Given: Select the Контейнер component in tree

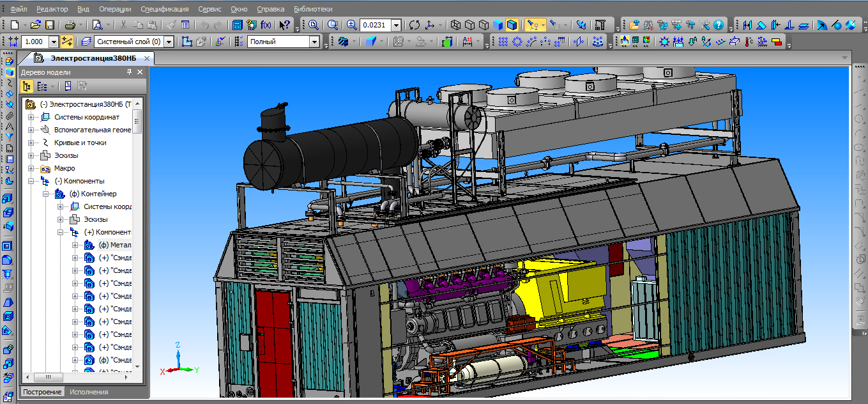Looking at the screenshot, I should click(92, 194).
